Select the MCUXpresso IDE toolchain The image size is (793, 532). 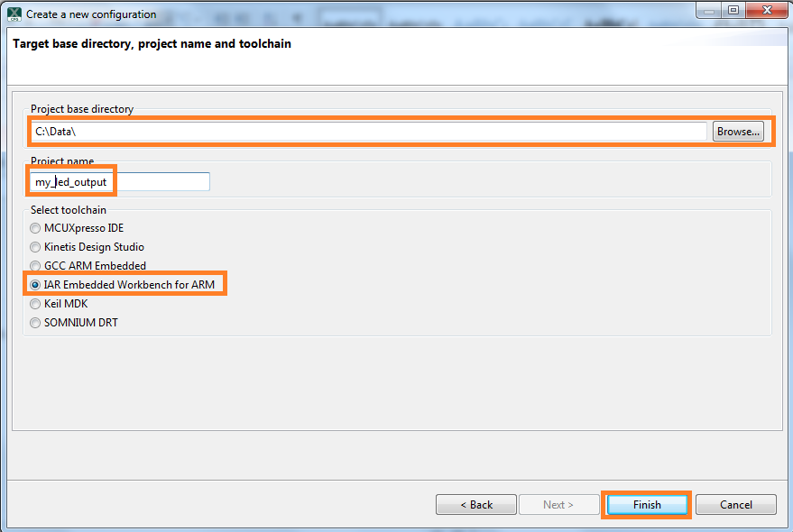coord(36,228)
